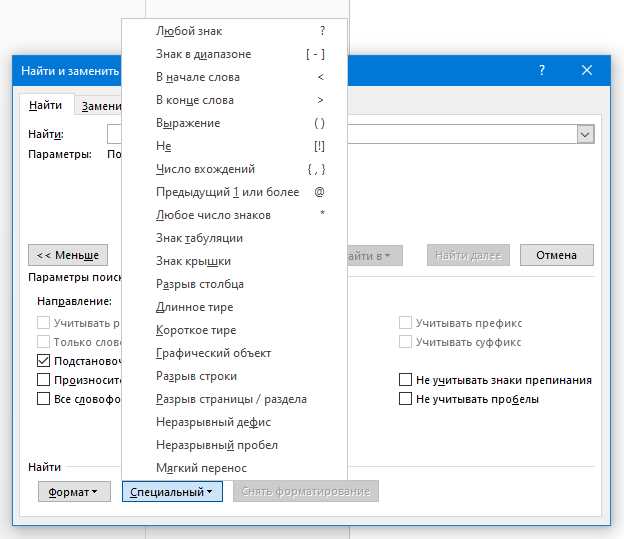Tick the 'Не учитывать пробелы' checkbox
Viewport: 624px width, 539px height.
coord(405,399)
